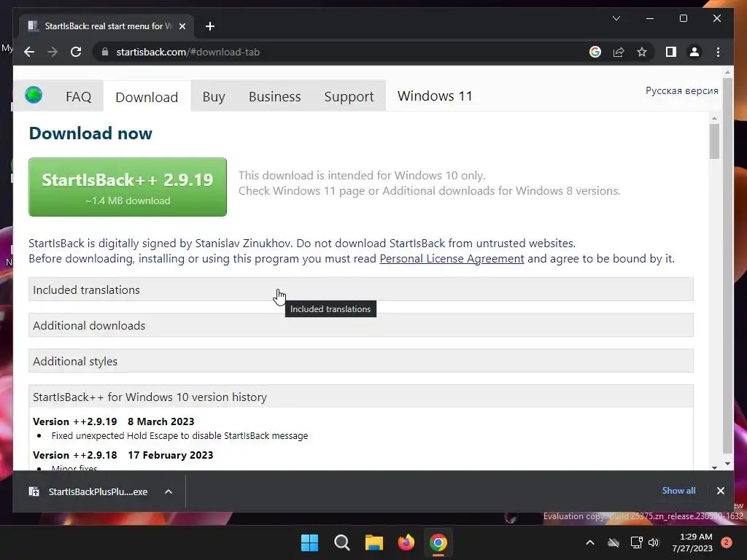Open the Windows Start button
This screenshot has width=747, height=560.
[x=309, y=542]
